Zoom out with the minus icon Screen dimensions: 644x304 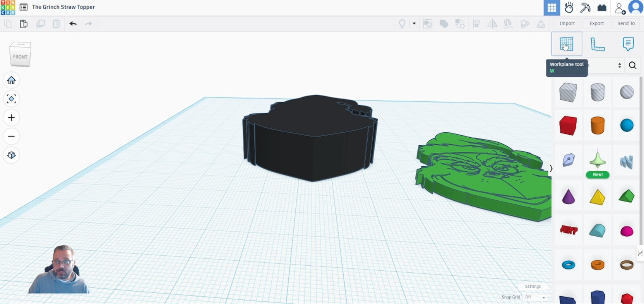coord(11,136)
